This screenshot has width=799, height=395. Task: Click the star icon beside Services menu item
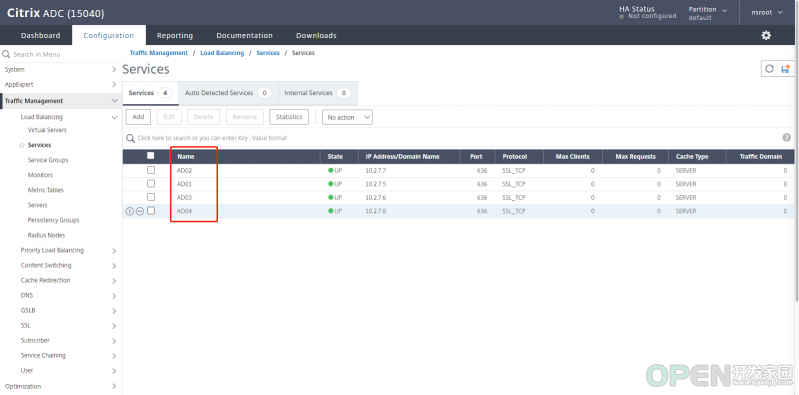[22, 145]
